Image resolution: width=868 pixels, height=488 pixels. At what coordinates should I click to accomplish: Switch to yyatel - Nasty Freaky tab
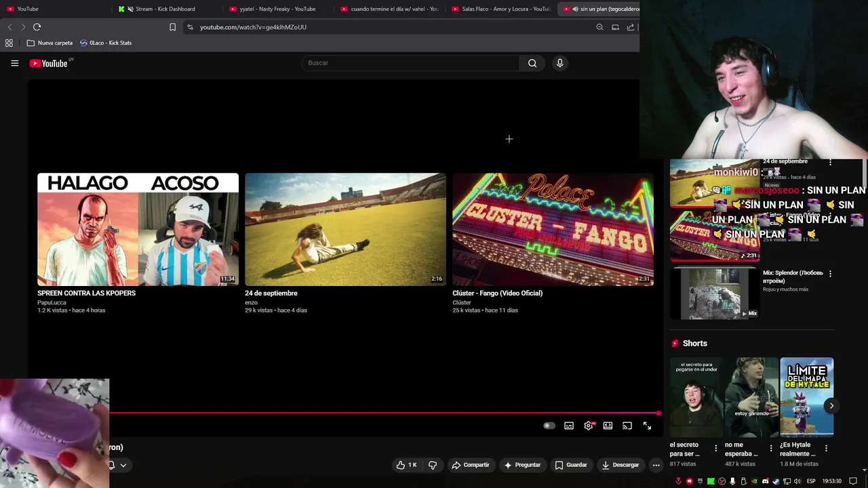(x=277, y=9)
